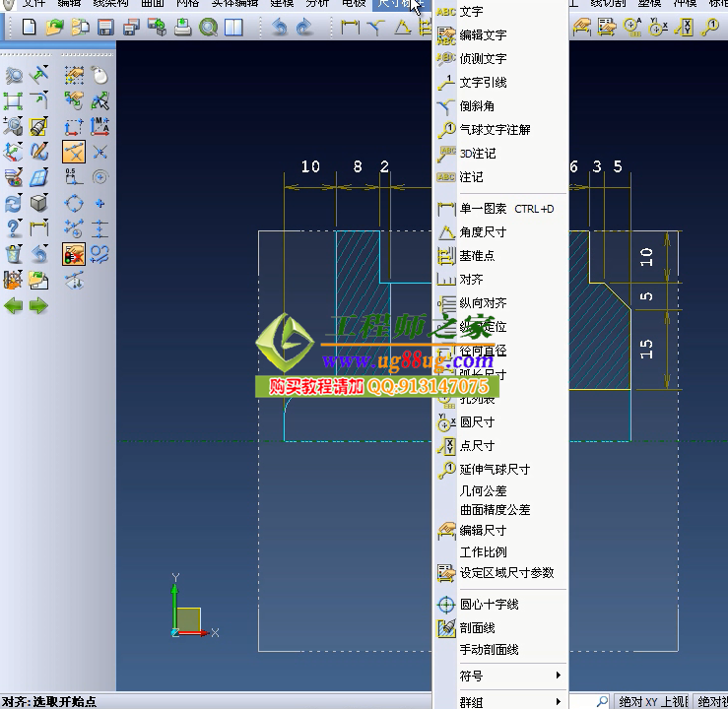This screenshot has width=728, height=709.
Task: Toggle the highlighted traffic-light snap icon
Action: (x=74, y=254)
